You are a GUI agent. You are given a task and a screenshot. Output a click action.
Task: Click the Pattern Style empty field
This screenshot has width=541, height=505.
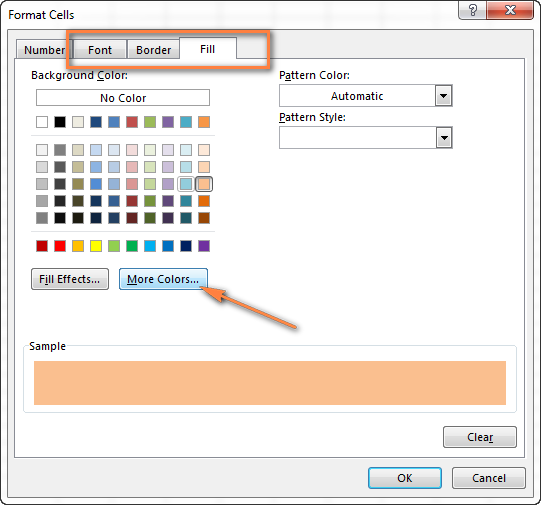coord(357,138)
